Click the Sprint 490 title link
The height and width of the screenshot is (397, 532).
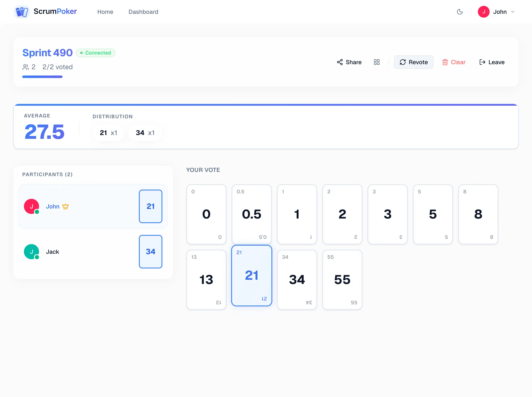47,53
